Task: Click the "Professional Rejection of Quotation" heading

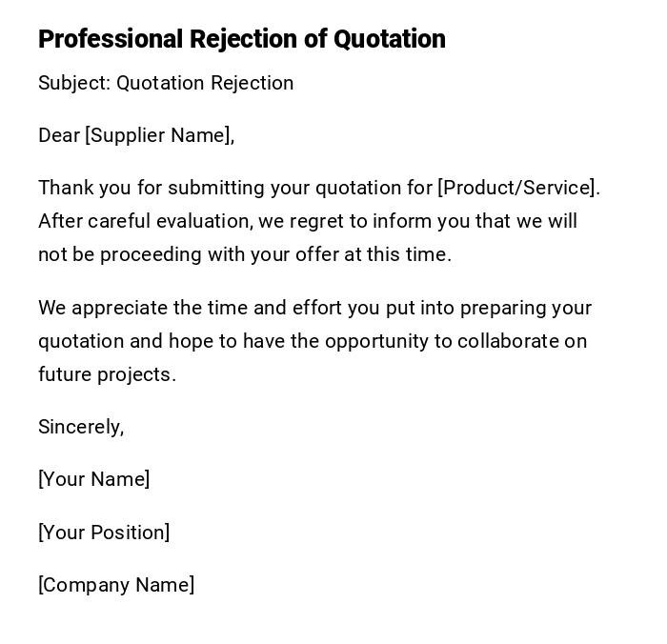Action: pos(242,39)
